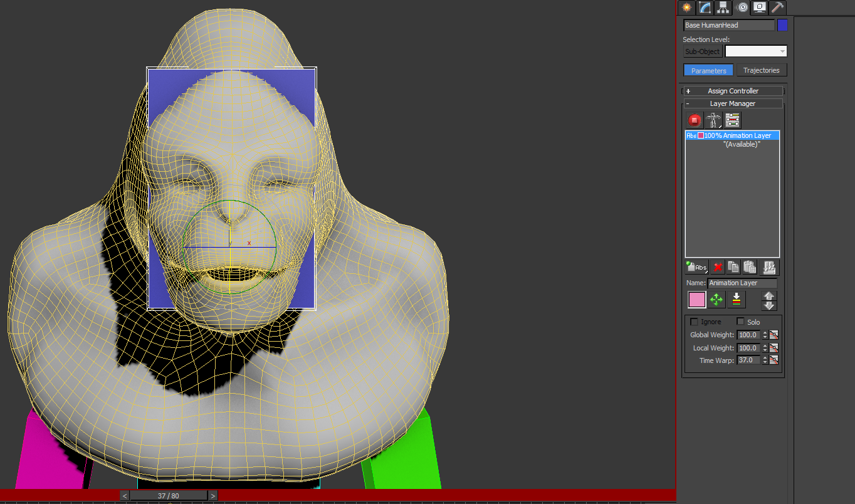Click the layer Name input field
The height and width of the screenshot is (504, 855).
[742, 283]
